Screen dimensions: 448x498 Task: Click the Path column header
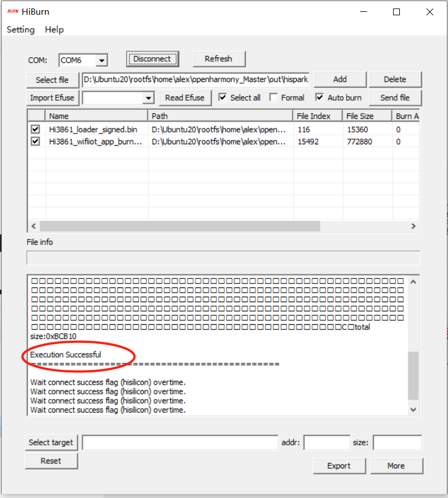[220, 116]
